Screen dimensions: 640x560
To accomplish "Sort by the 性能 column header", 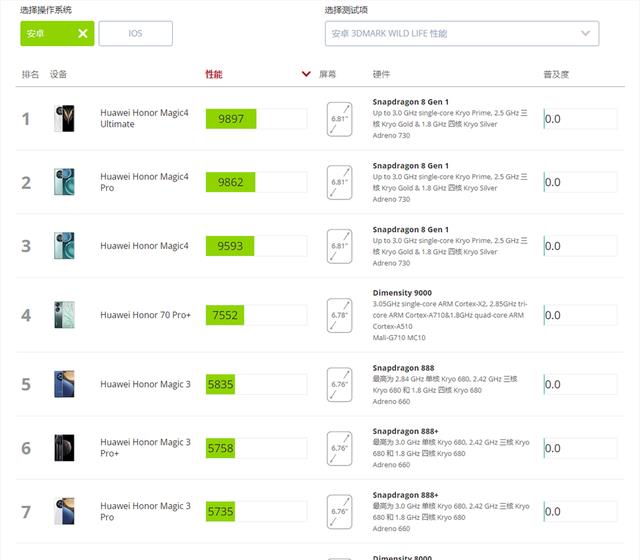I will (x=214, y=74).
